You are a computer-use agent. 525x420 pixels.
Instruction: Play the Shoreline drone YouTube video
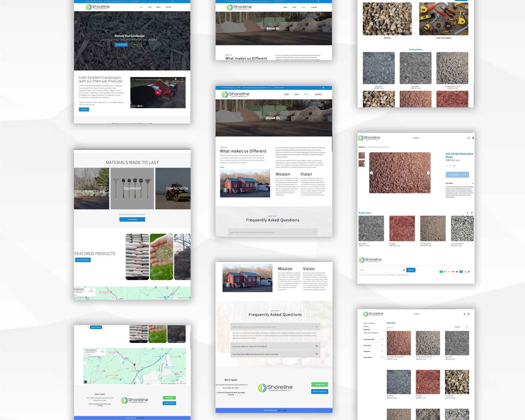click(158, 93)
